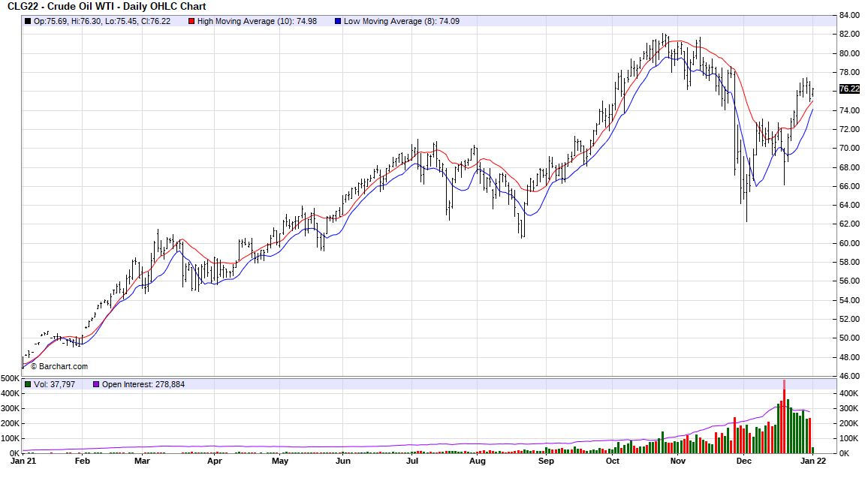
Task: Click the red High Moving Average swatch
Action: pos(191,21)
